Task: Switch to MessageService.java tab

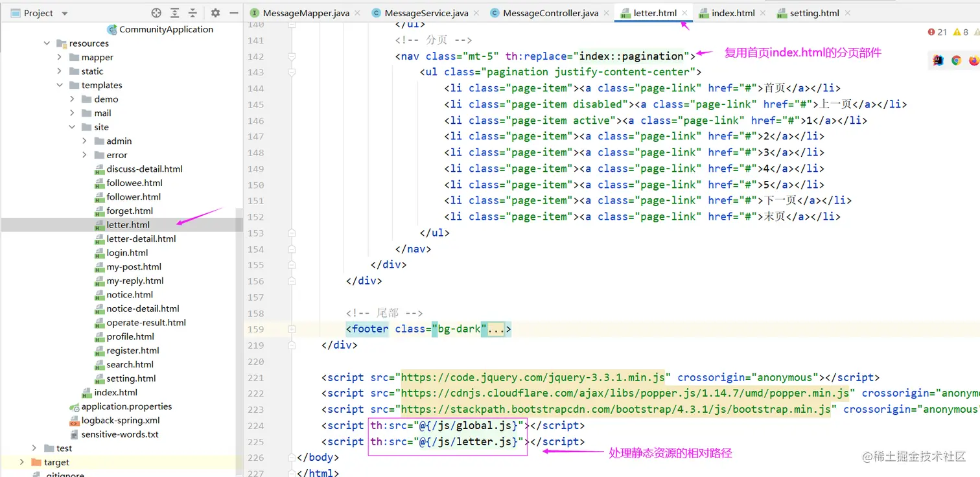Action: 426,13
